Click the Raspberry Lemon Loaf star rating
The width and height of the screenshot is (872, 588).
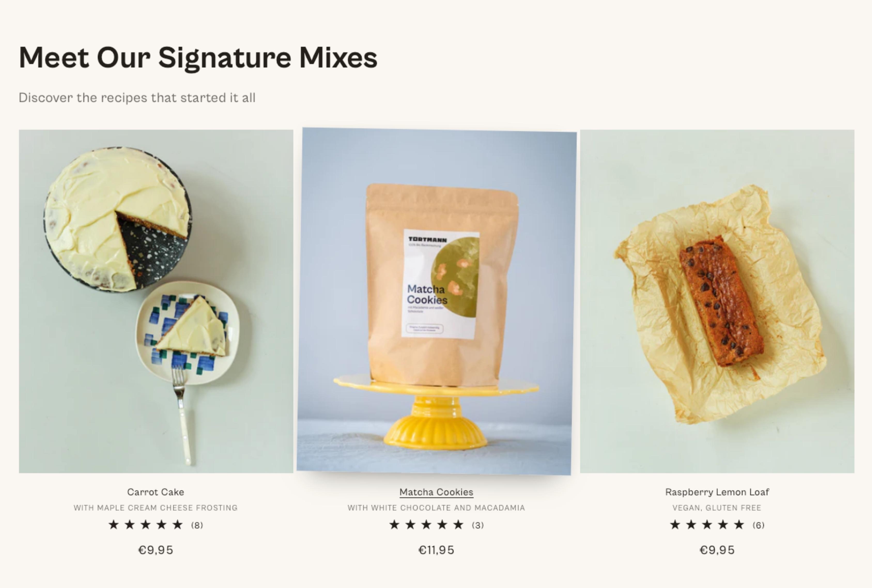[707, 525]
